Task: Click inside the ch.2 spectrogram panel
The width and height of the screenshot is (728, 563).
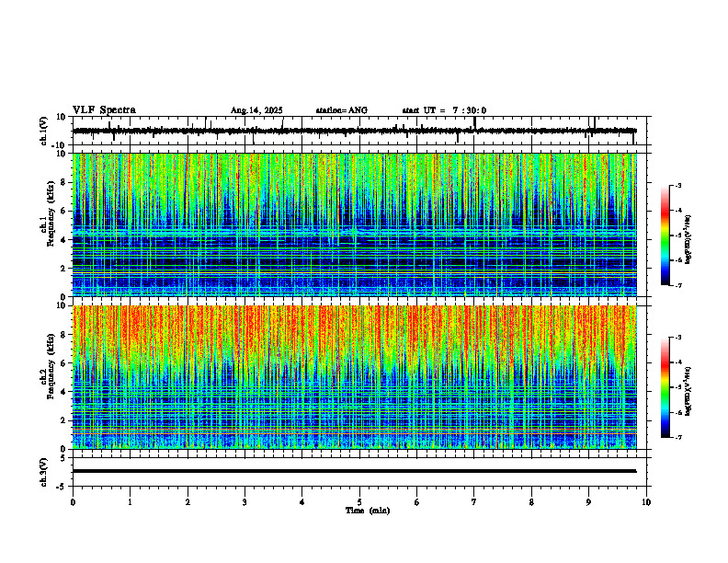Action: pyautogui.click(x=355, y=377)
